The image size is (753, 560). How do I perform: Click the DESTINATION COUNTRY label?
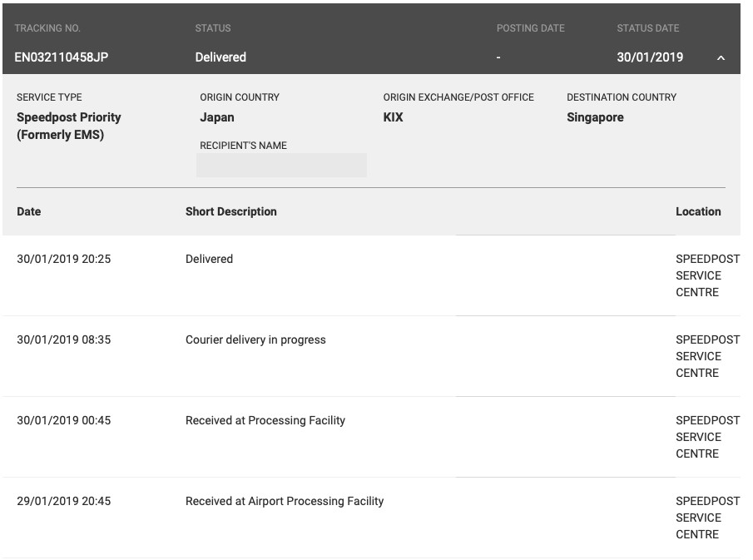pos(622,97)
